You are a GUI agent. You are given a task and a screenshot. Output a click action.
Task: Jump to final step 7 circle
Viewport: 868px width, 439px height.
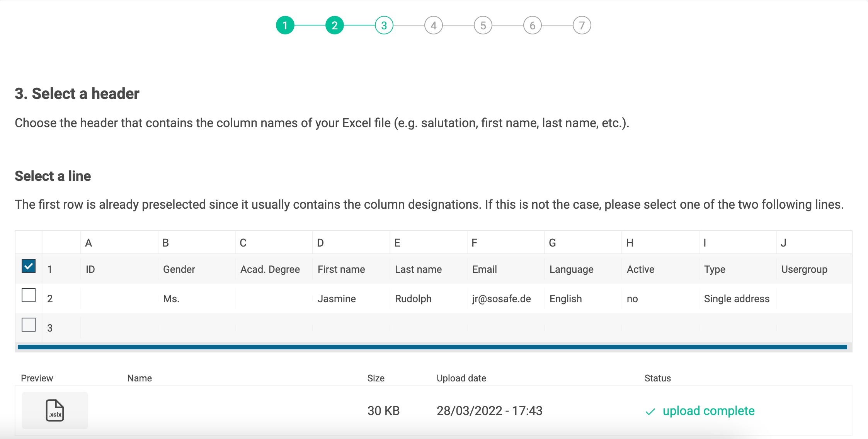point(582,26)
